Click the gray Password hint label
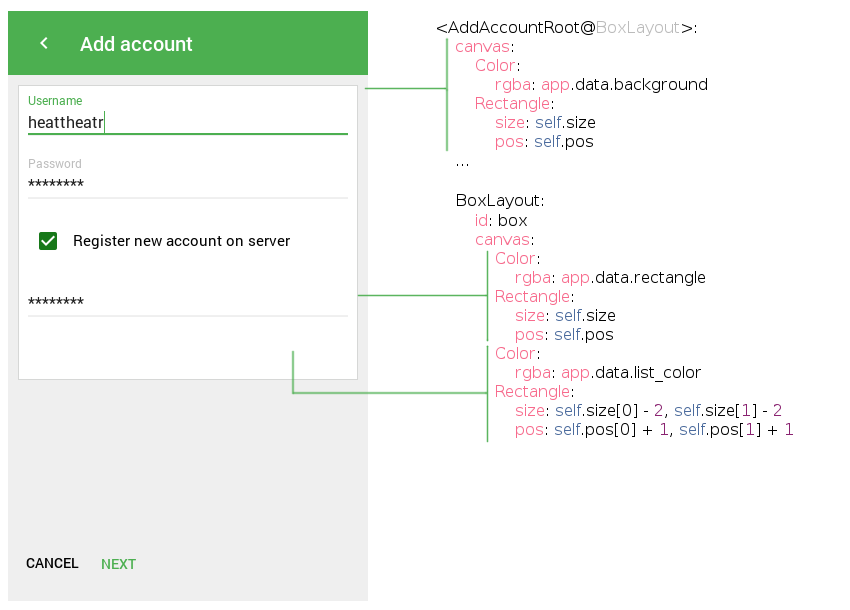 (x=55, y=164)
